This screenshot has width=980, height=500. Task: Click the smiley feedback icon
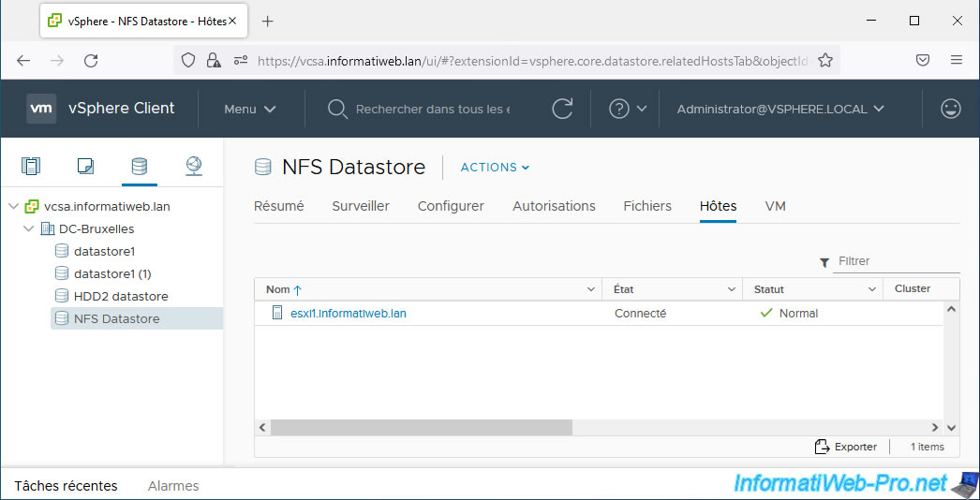pos(951,109)
